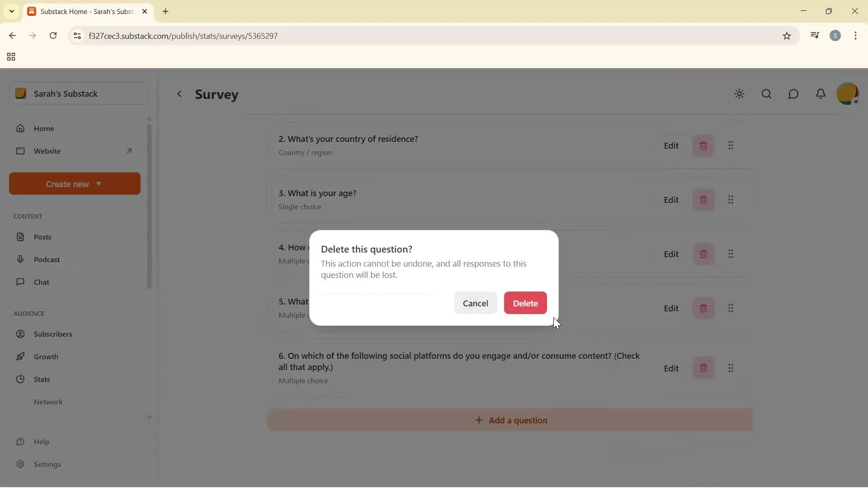The height and width of the screenshot is (488, 868).
Task: Open the profile avatar menu
Action: click(847, 94)
